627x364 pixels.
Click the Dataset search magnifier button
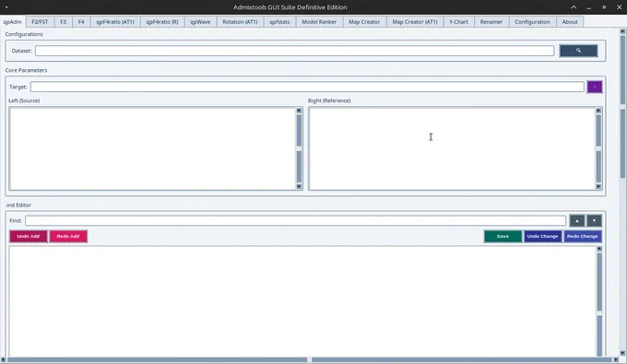578,51
